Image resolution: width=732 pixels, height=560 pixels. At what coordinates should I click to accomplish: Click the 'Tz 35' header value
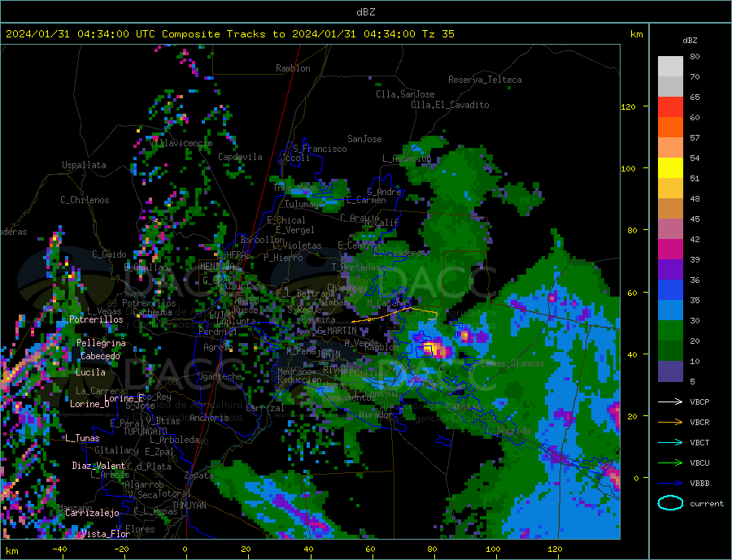click(x=438, y=34)
